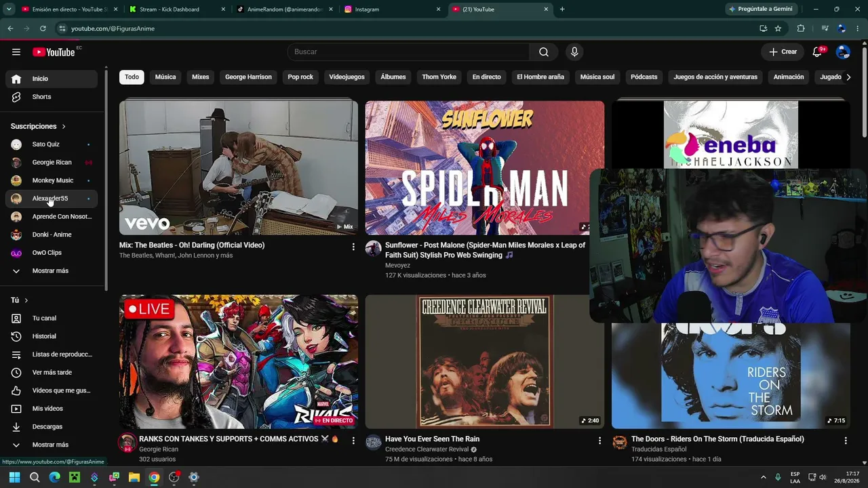Open options for Mix: The Beatles video
The image size is (868, 488).
point(353,247)
